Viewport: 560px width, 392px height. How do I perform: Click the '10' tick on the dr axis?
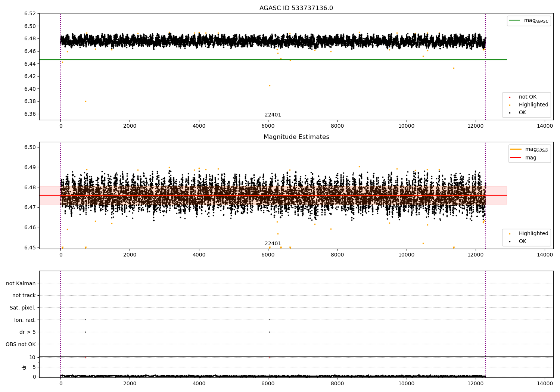32,357
